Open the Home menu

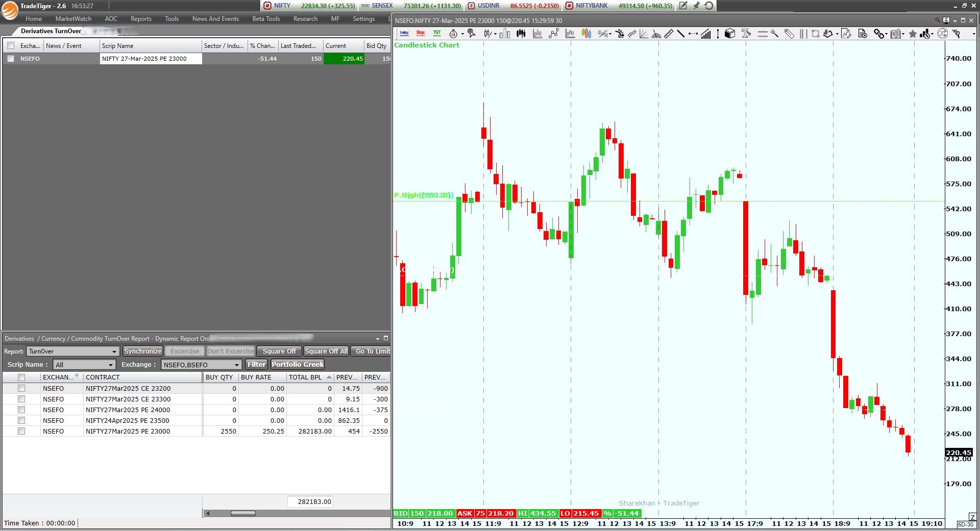pos(34,19)
